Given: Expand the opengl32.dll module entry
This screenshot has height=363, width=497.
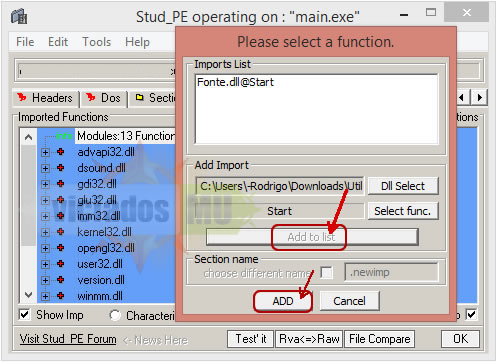Looking at the screenshot, I should [45, 248].
